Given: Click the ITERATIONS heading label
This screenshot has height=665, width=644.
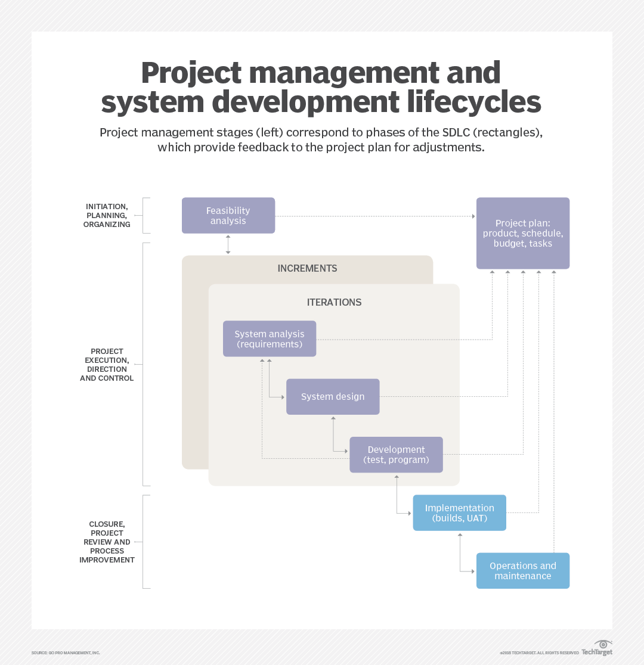Looking at the screenshot, I should tap(334, 303).
